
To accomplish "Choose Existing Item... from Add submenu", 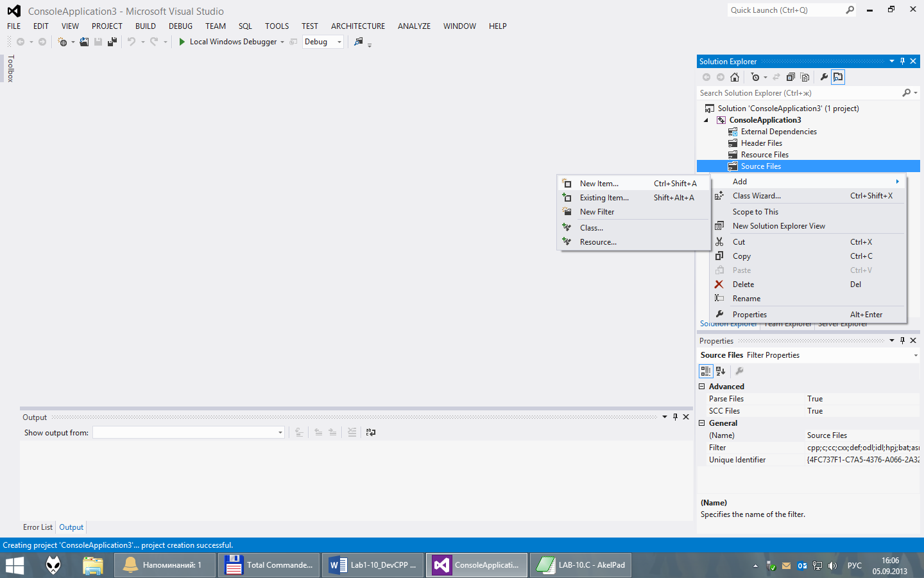I will [634, 198].
